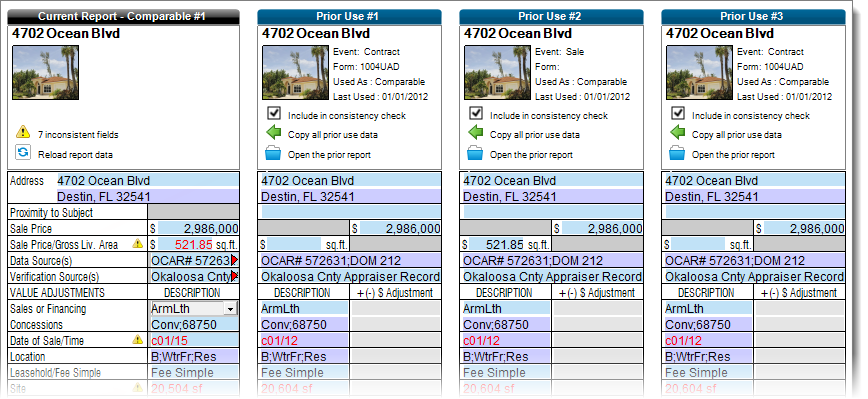Click the blue folder icon in Prior Use #2
868x399 pixels.
476,153
